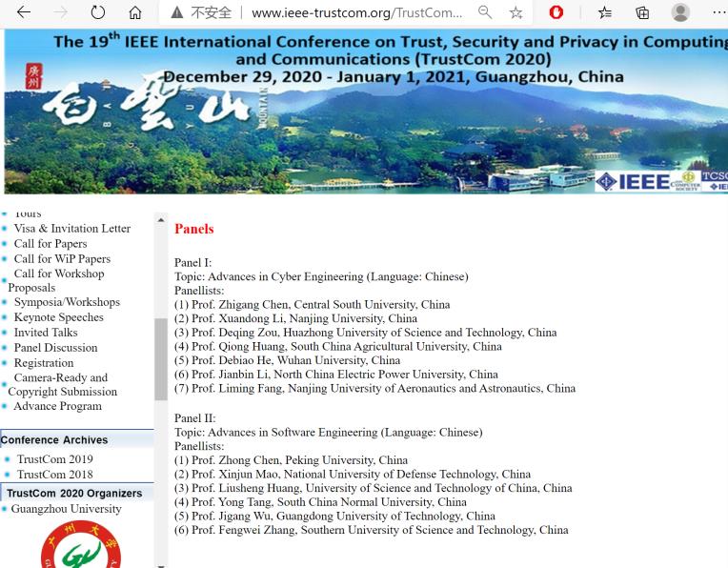Bookmark this page with the star icon
The height and width of the screenshot is (568, 728).
516,12
